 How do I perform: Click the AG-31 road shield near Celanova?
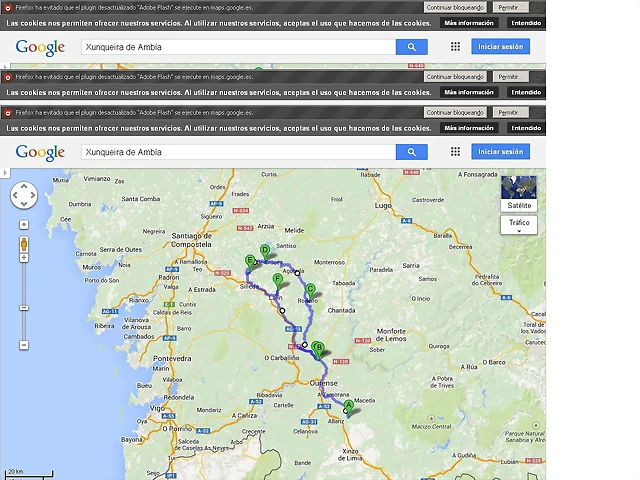[309, 422]
